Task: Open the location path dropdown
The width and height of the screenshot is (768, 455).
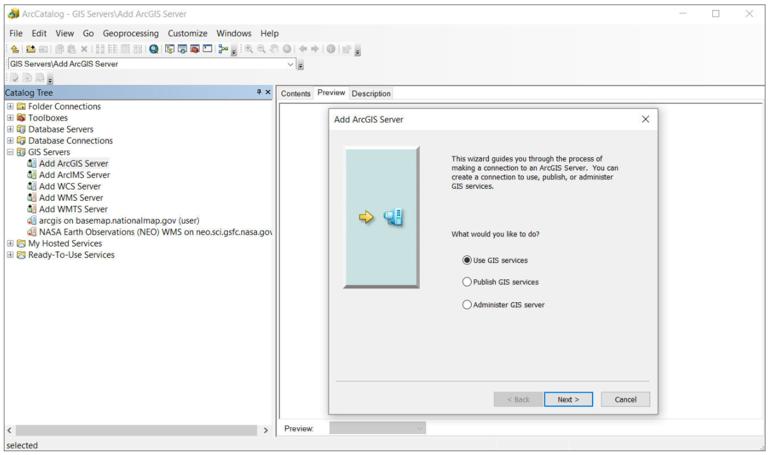Action: tap(290, 64)
